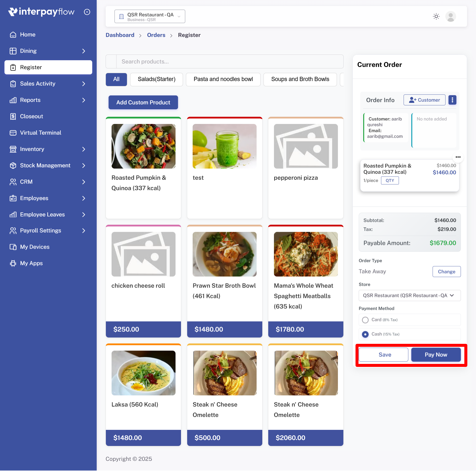Expand the Employee Leaves chevron

84,215
